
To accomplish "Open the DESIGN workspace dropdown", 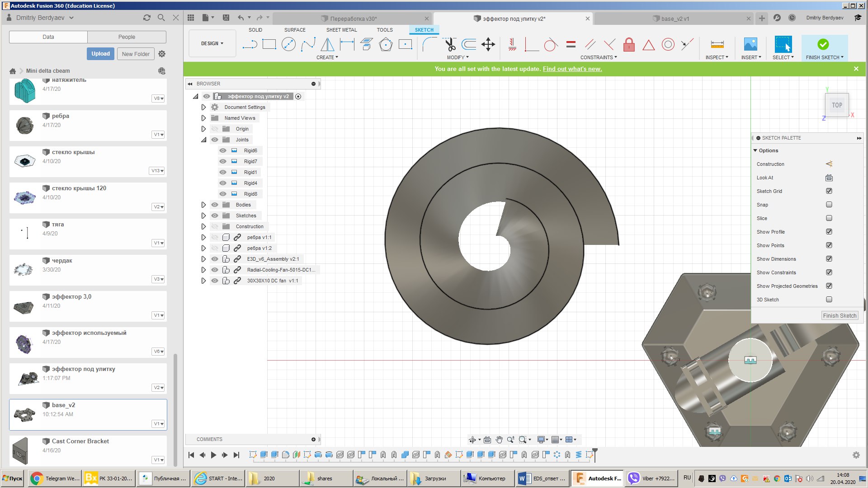I will [212, 43].
